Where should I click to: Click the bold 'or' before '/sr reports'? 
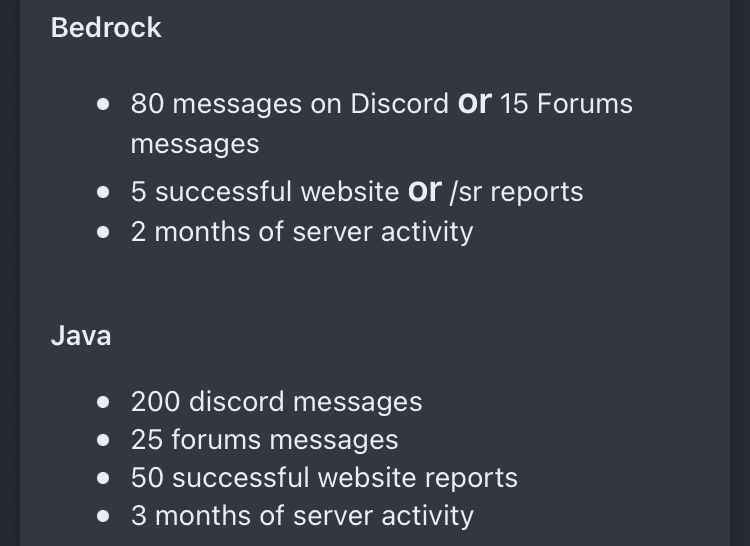coord(425,191)
